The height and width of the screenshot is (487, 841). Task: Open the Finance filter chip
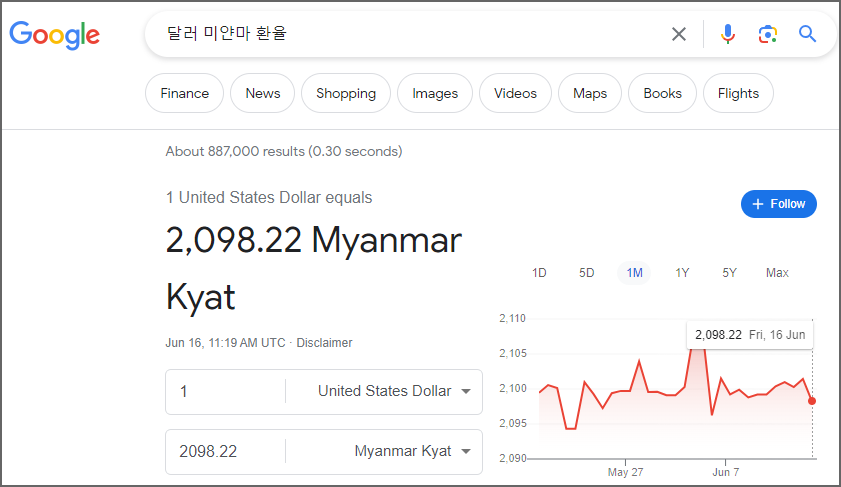[185, 93]
